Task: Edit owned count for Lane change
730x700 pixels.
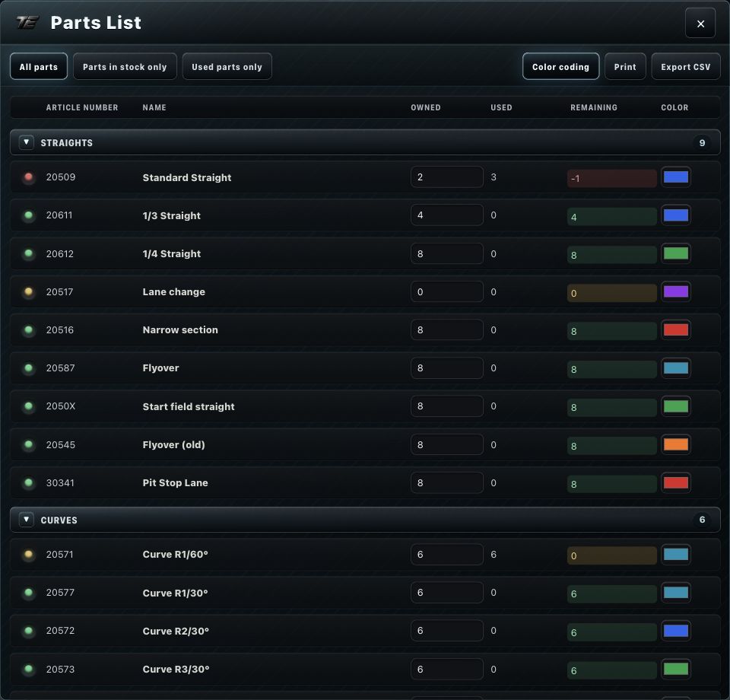Action: tap(447, 291)
